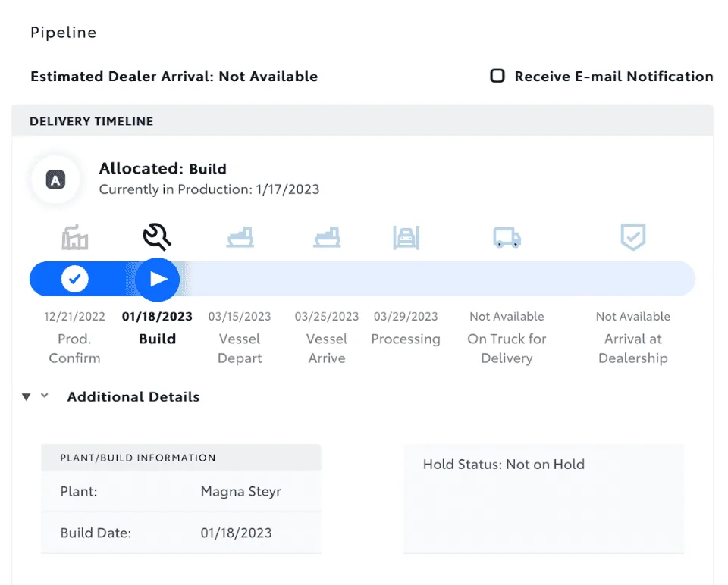Click the Build Date value 01/18/2023
This screenshot has height=585, width=728.
237,533
